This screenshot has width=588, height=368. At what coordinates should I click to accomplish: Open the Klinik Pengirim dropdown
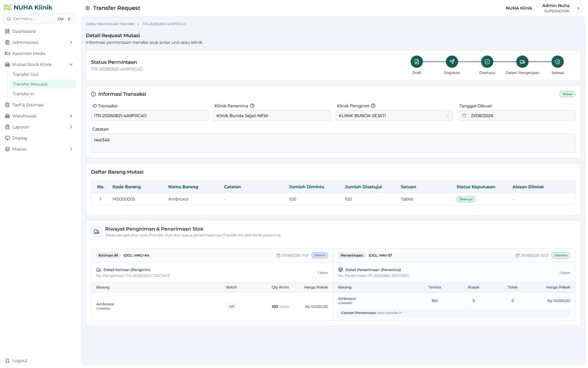click(x=394, y=116)
